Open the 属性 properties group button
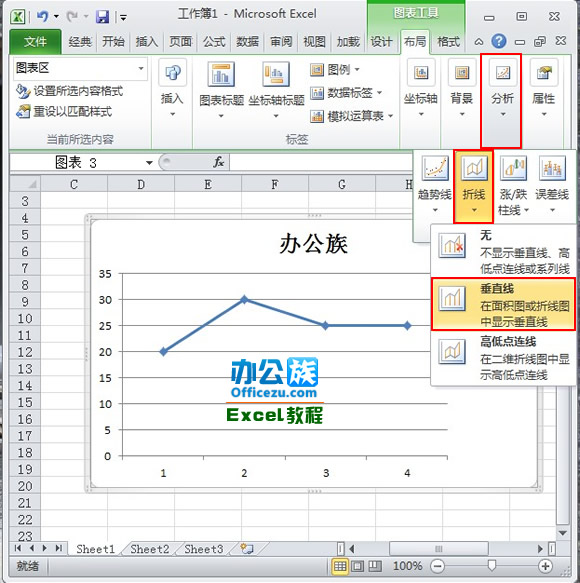580x583 pixels. (x=544, y=89)
